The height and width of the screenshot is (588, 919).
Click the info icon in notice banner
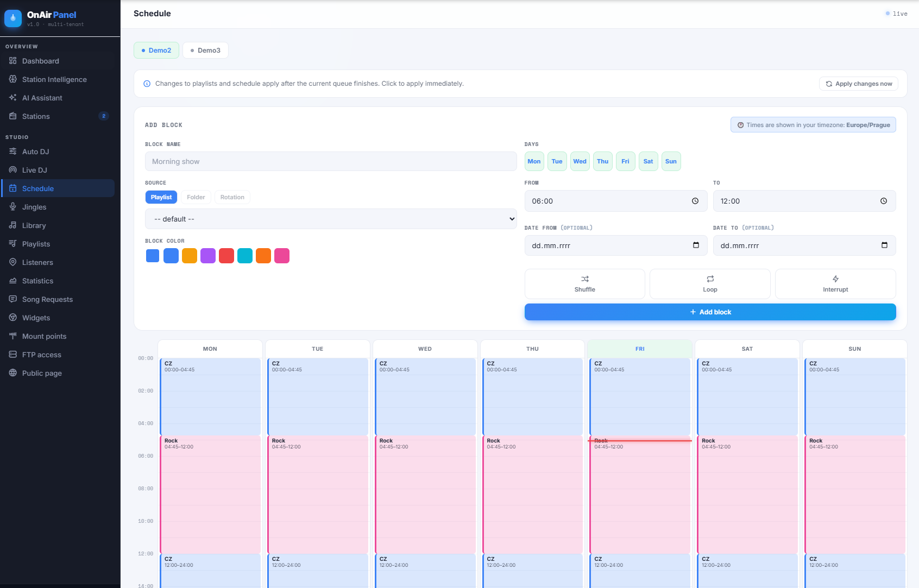click(x=147, y=84)
